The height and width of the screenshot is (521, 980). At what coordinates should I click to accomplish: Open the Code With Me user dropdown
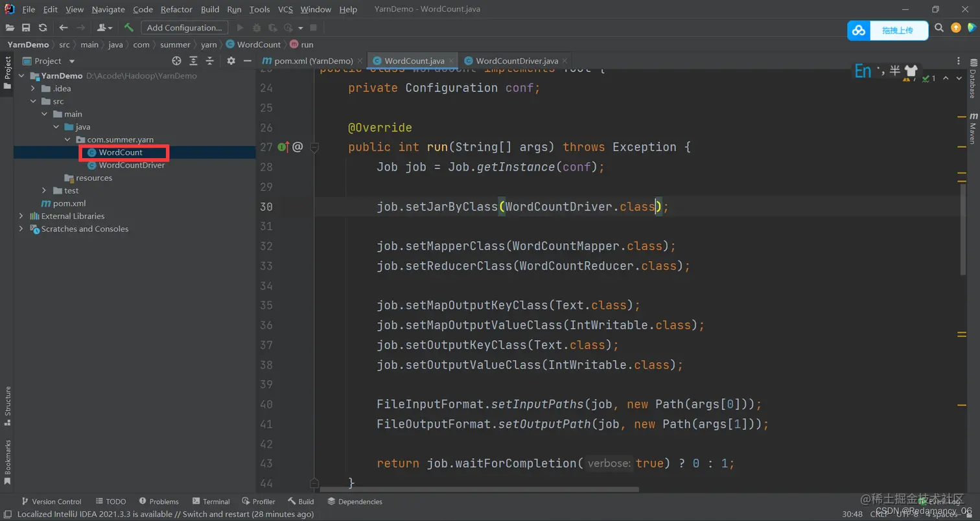click(x=104, y=28)
